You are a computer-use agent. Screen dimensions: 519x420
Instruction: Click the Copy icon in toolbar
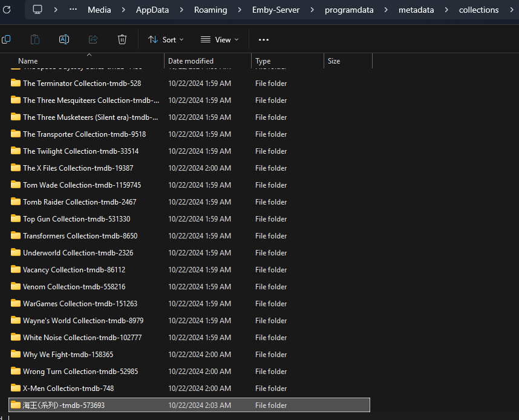coord(6,39)
